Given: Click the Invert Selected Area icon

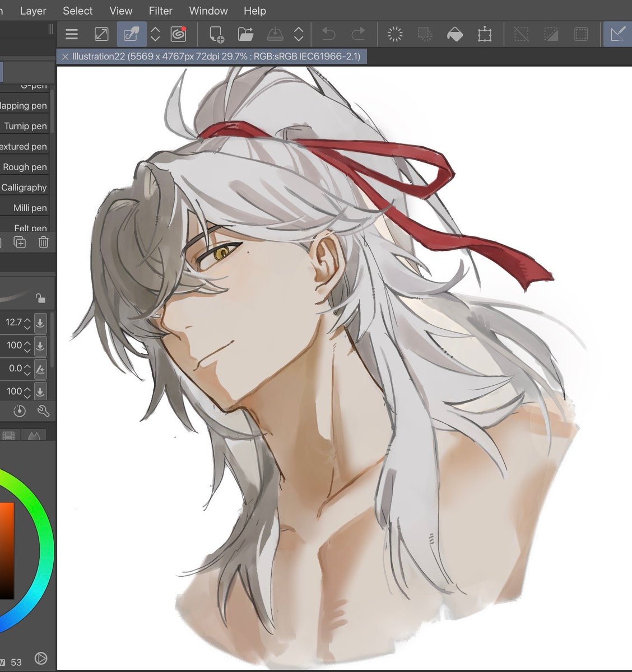Looking at the screenshot, I should pos(551,35).
